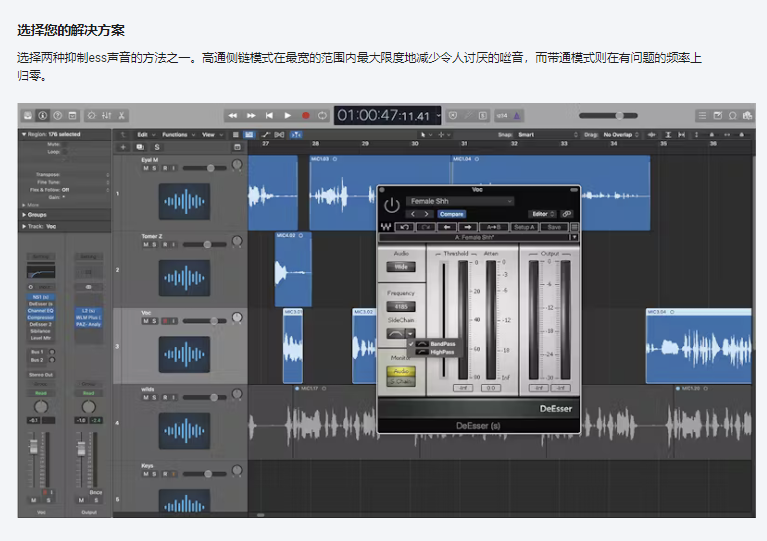The image size is (767, 541).
Task: Select the MIC3.04 audio region
Action: 699,346
